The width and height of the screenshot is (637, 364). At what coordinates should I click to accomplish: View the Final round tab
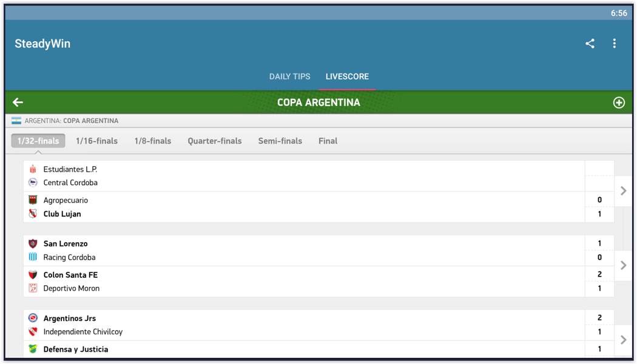[x=328, y=141]
